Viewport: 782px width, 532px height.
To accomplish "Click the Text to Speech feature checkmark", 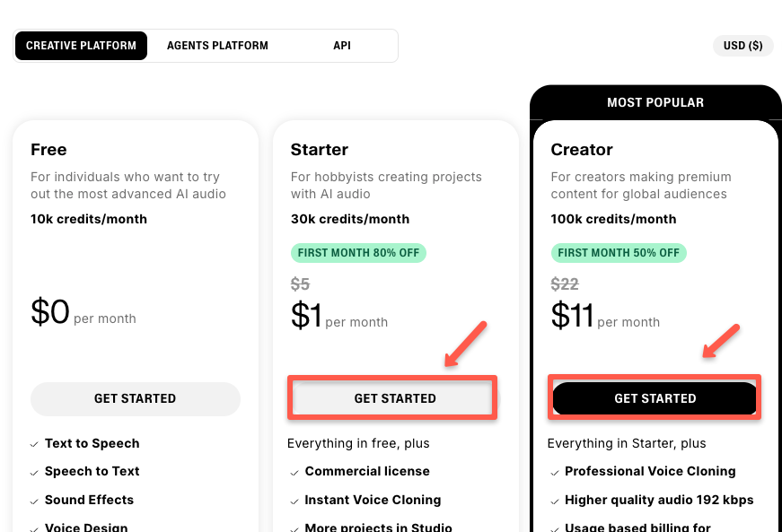I will click(x=33, y=443).
